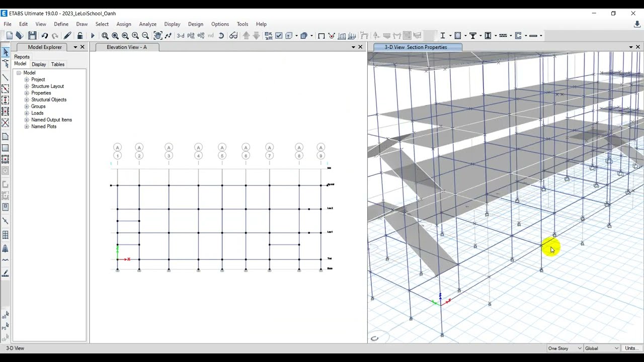Switch to plan view via pln button
This screenshot has height=362, width=644.
click(191, 36)
